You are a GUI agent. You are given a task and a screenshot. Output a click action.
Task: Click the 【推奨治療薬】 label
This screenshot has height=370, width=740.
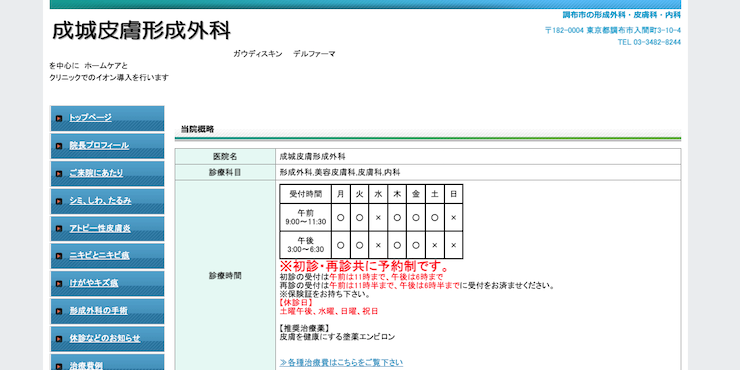[x=304, y=328]
